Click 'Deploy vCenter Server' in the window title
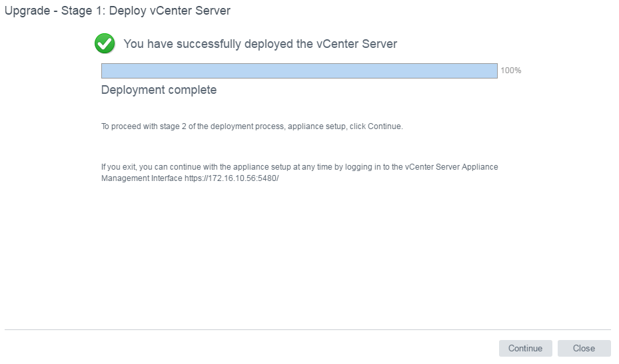The image size is (619, 364). (x=170, y=10)
